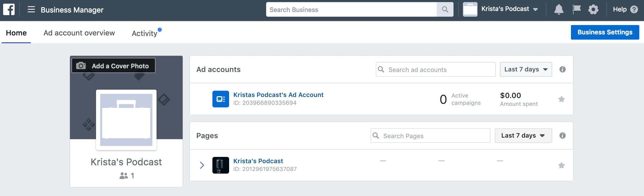
Task: Click the Ad accounts info icon
Action: [x=563, y=69]
